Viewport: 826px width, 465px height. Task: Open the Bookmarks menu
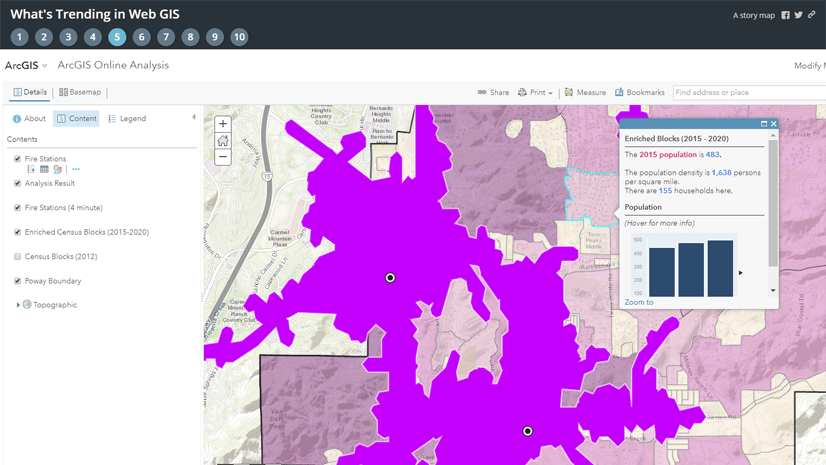pos(640,92)
